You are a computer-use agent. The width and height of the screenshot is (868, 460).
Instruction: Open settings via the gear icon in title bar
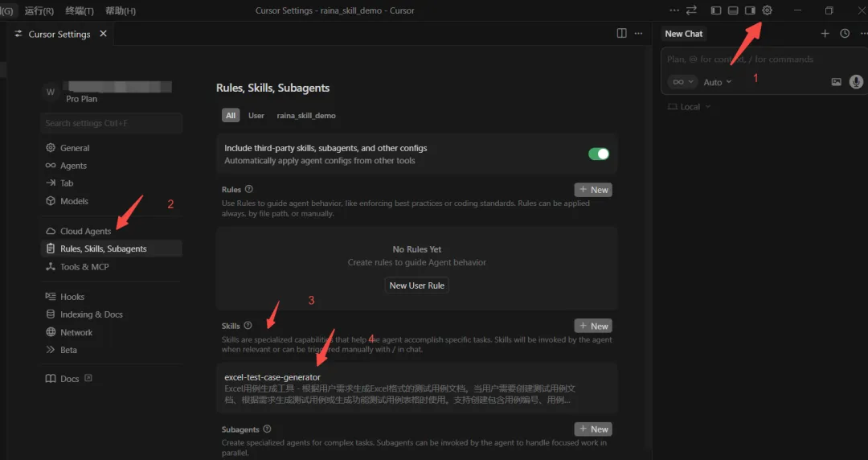tap(767, 10)
